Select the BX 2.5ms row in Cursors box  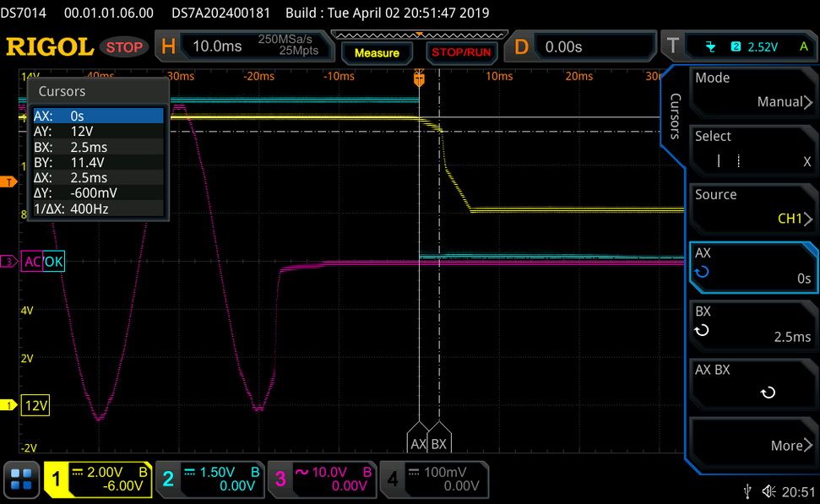click(98, 147)
